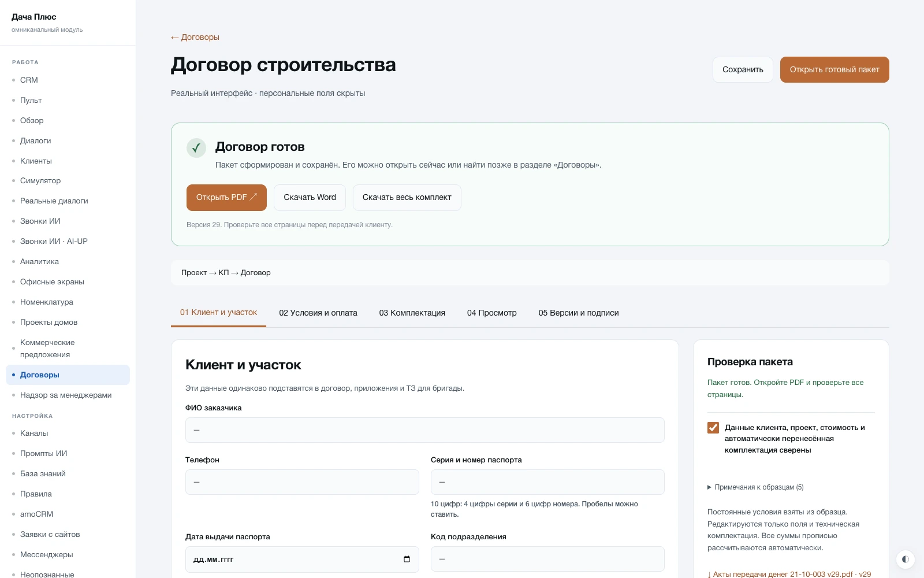Open the ready package via Открыть готовый пакет
This screenshot has height=578, width=924.
(834, 69)
